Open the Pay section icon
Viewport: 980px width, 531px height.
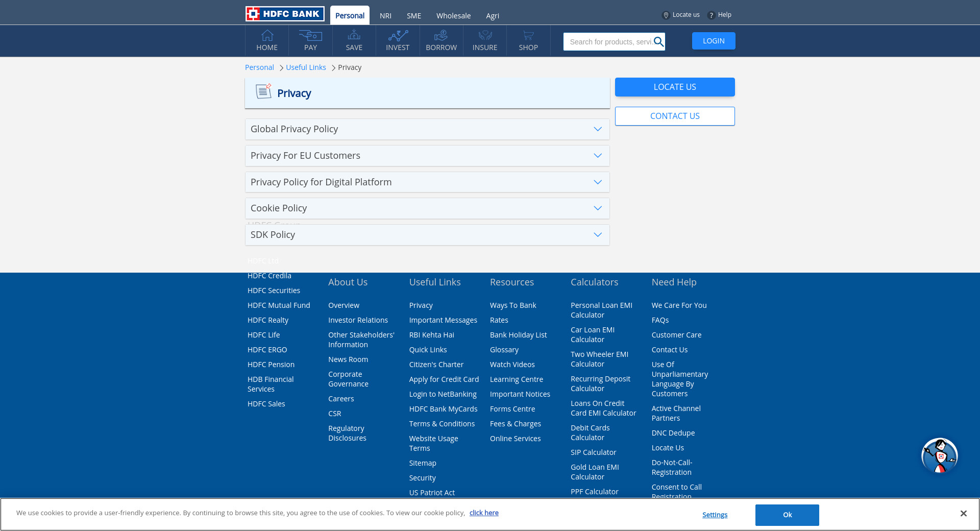click(x=310, y=36)
